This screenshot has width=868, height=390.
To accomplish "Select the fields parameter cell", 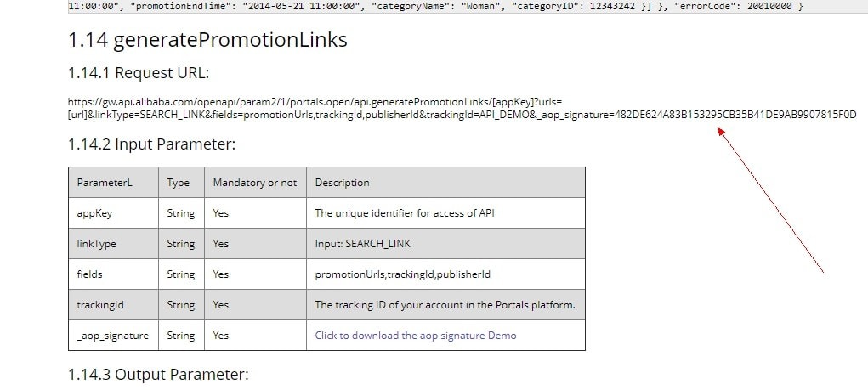I will (90, 274).
